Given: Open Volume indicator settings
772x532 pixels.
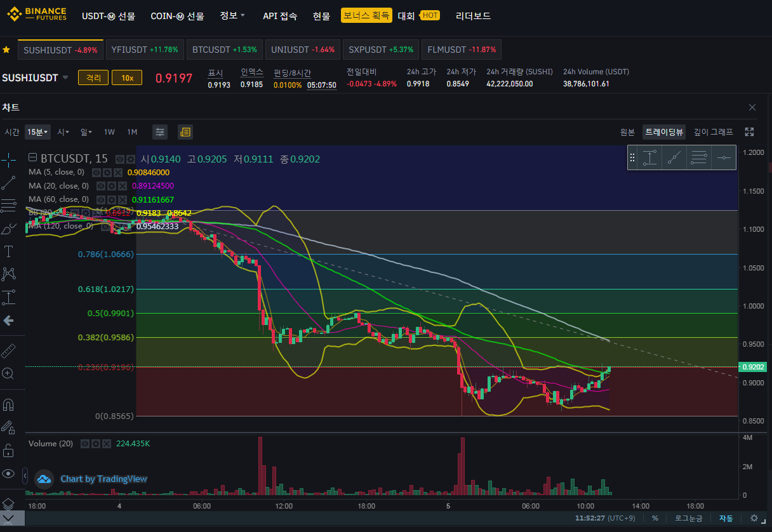Looking at the screenshot, I should [95, 444].
